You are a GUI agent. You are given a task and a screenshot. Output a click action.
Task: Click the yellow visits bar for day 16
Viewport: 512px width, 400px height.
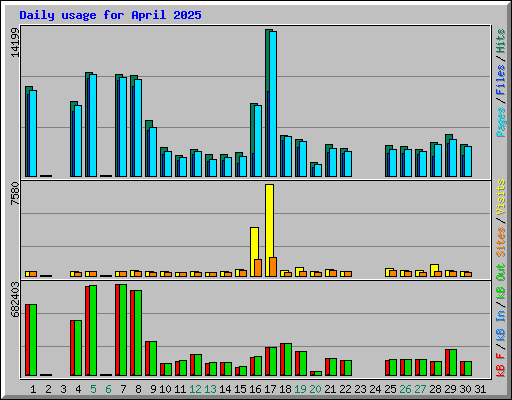(254, 252)
